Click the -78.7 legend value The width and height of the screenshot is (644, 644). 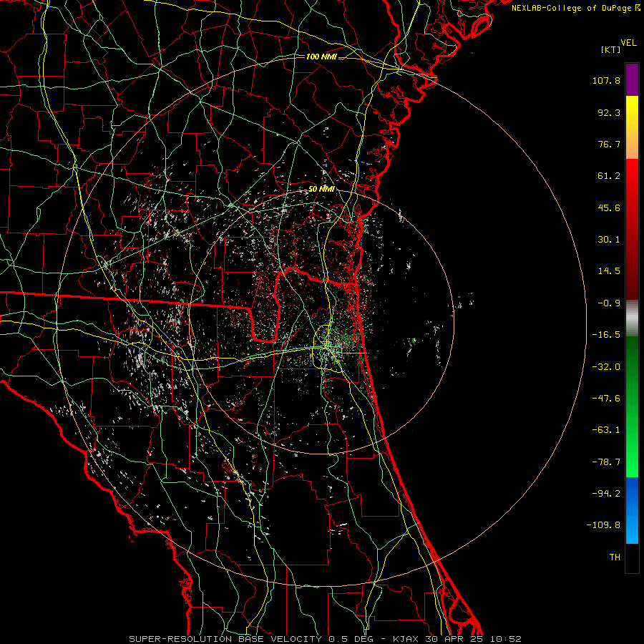606,462
